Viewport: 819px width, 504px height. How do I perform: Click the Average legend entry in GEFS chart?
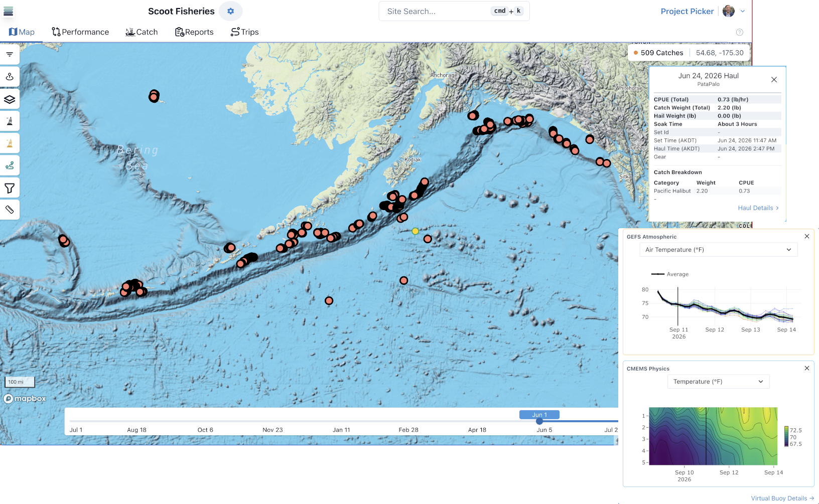coord(670,274)
